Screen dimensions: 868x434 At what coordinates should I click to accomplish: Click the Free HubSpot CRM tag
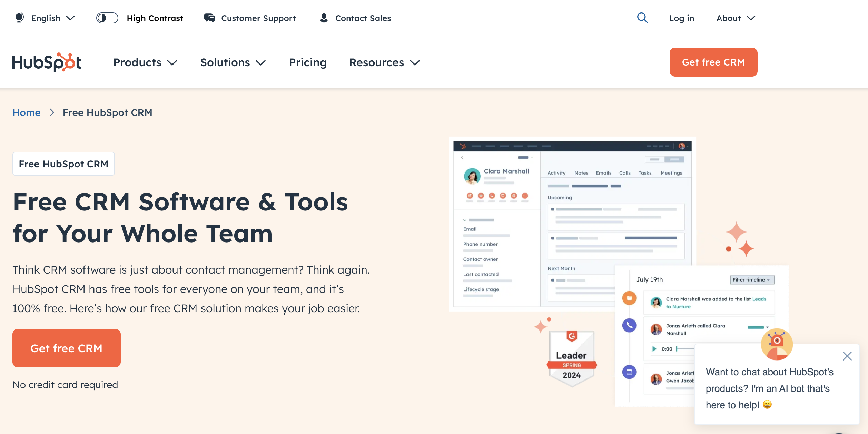pos(63,164)
